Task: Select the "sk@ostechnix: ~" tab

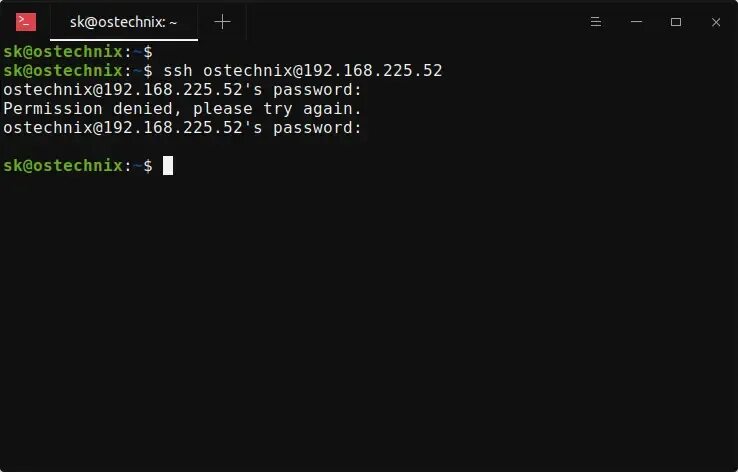Action: click(124, 22)
